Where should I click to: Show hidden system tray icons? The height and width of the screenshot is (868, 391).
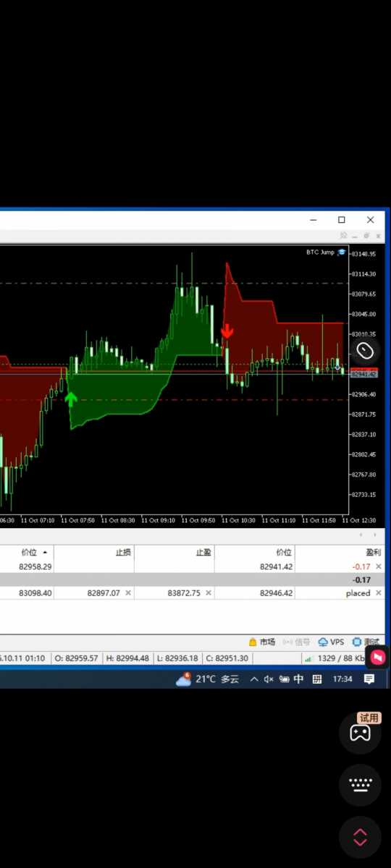(254, 679)
